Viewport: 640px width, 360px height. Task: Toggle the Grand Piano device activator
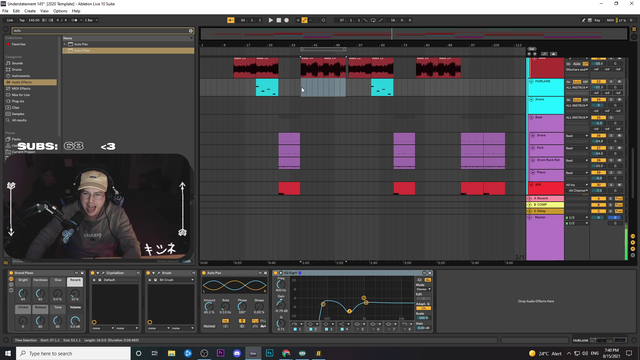(x=11, y=273)
